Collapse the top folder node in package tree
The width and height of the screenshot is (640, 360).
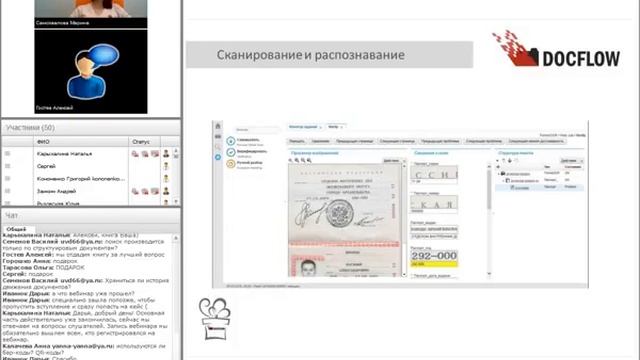tap(498, 173)
